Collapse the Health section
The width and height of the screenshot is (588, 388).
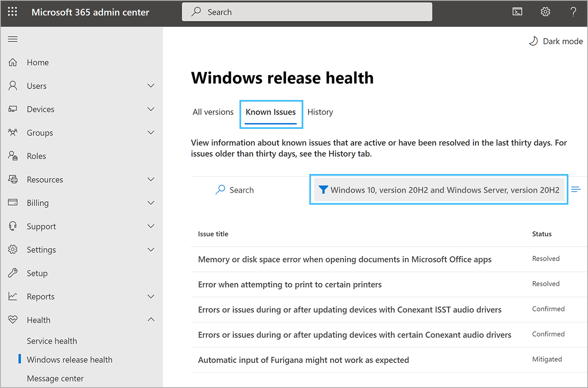[x=151, y=319]
